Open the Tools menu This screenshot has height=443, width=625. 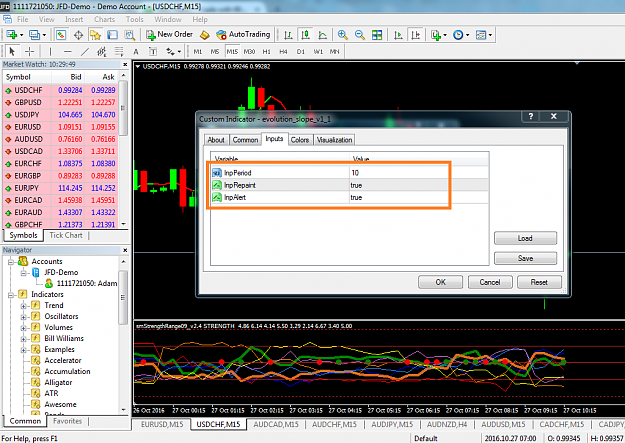coord(135,19)
